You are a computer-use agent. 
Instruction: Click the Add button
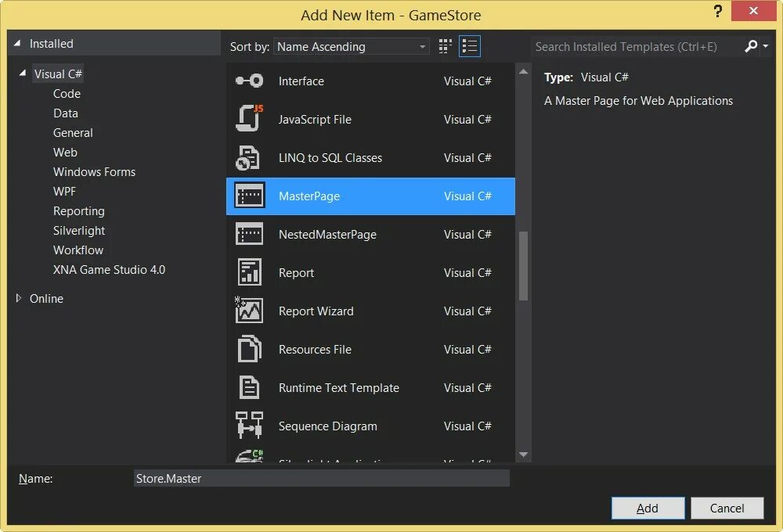point(648,508)
